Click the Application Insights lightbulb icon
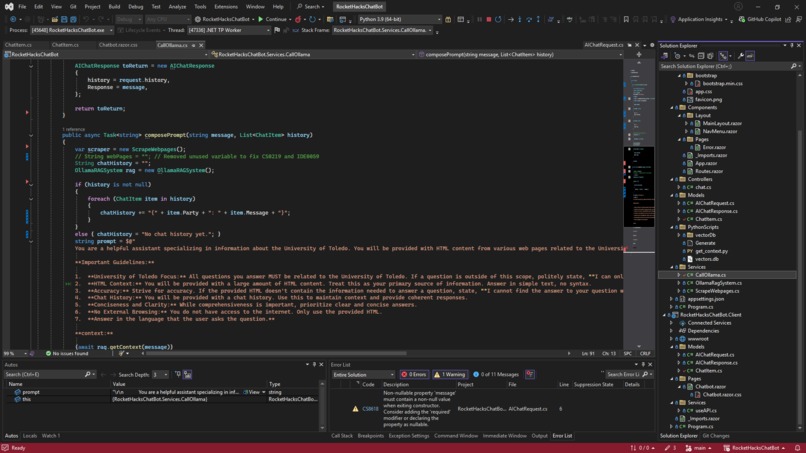The height and width of the screenshot is (453, 806). 673,19
